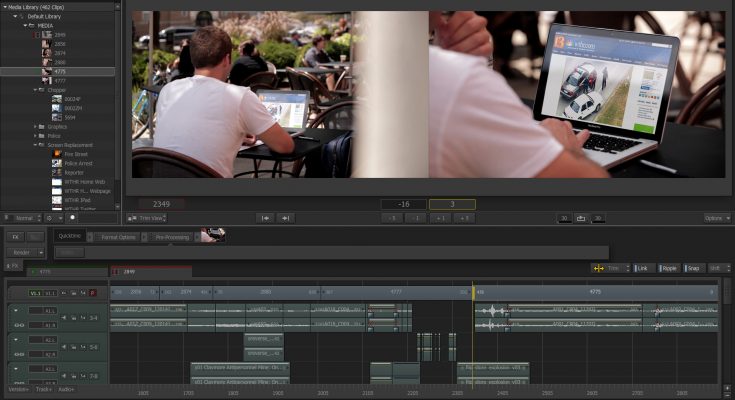Collapse the MEDIA folder

click(x=25, y=25)
